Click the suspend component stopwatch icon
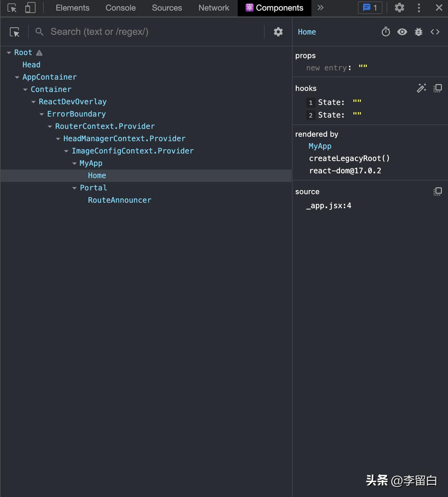The image size is (448, 497). [x=386, y=32]
